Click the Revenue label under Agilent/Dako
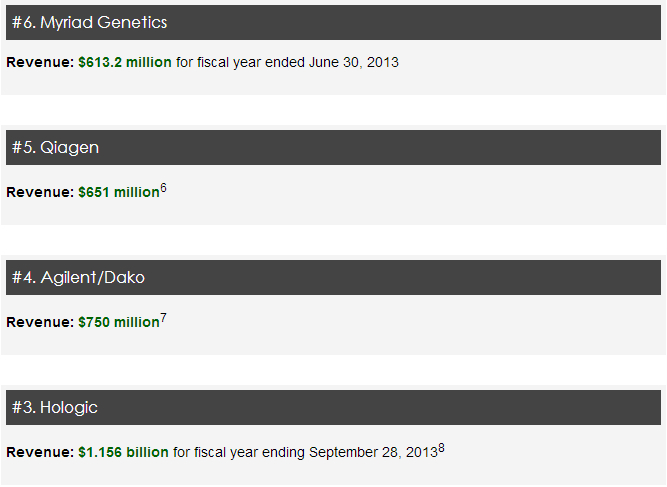The image size is (667, 487). [40, 322]
